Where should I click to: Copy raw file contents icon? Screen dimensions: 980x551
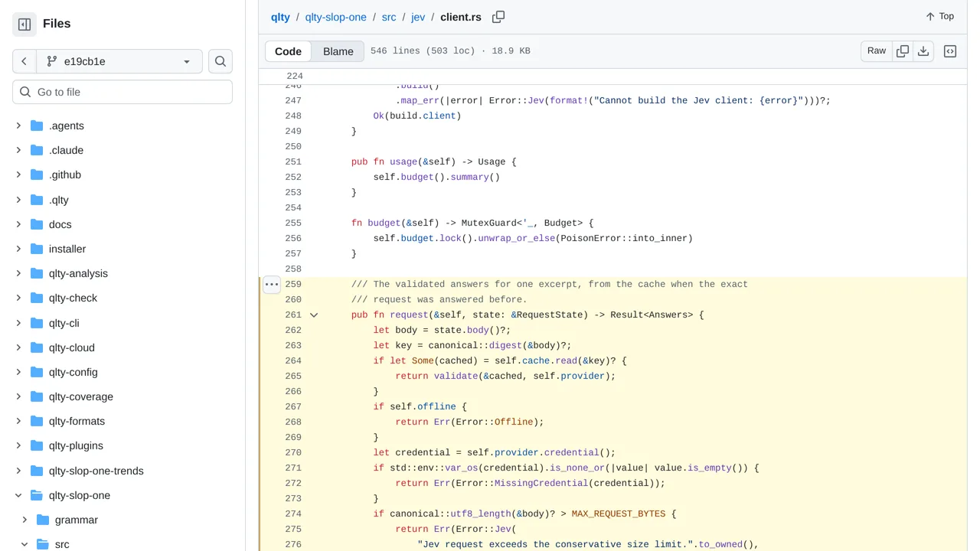[903, 51]
